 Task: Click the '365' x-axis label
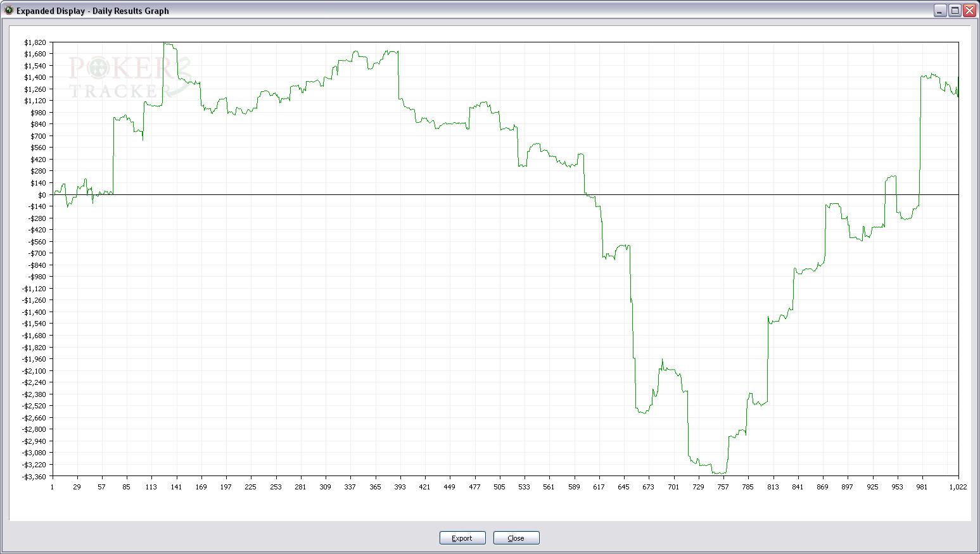375,487
